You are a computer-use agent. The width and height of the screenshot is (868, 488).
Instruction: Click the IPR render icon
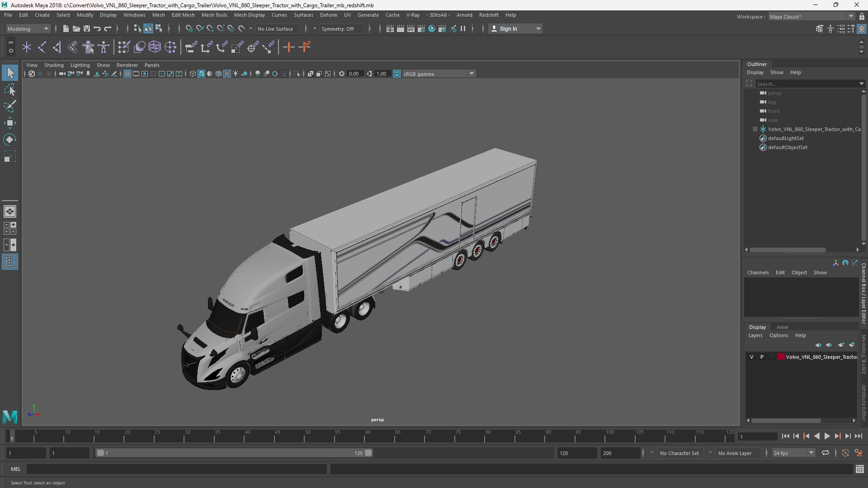point(410,28)
